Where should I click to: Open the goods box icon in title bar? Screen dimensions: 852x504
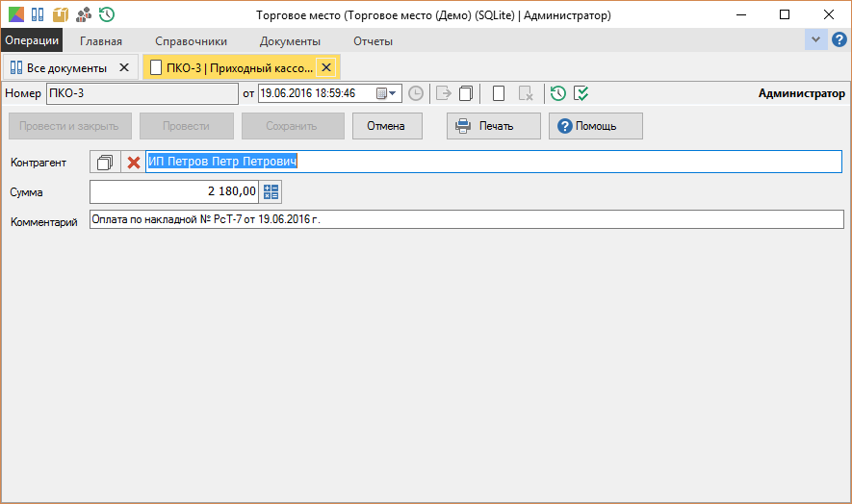(x=61, y=14)
